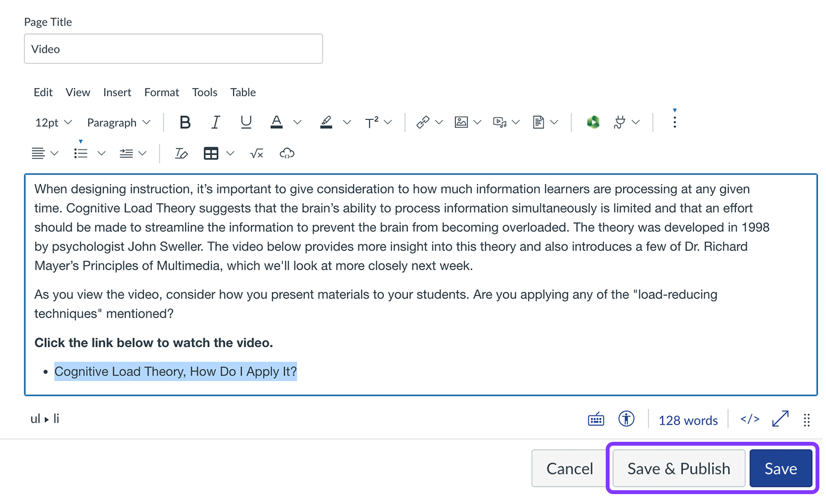826x504 pixels.
Task: Click the cloud embed icon
Action: click(287, 154)
